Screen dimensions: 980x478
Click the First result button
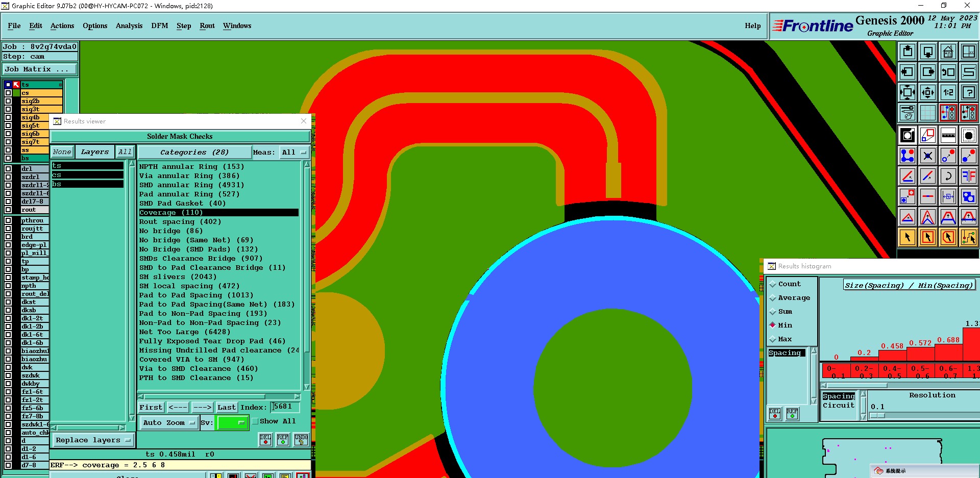[151, 408]
